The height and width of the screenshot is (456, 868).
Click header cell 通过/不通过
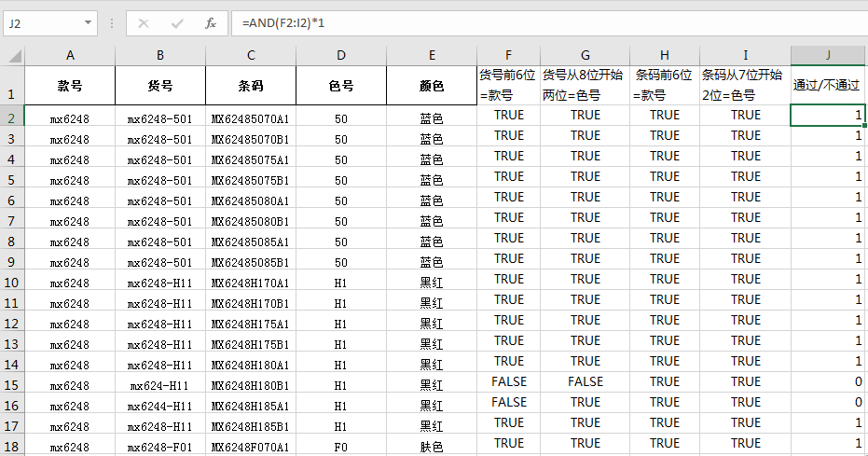828,86
